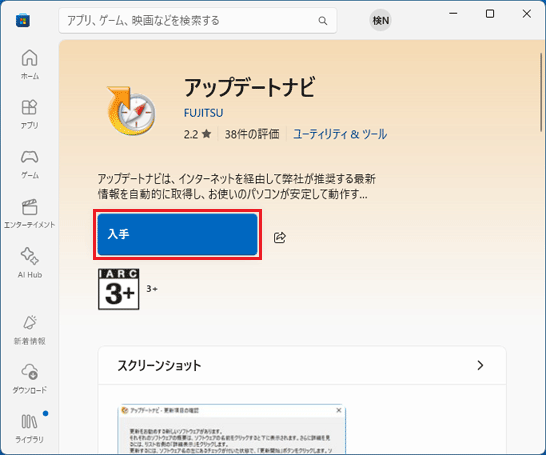
Task: Click the share icon next to 入手
Action: pyautogui.click(x=280, y=237)
